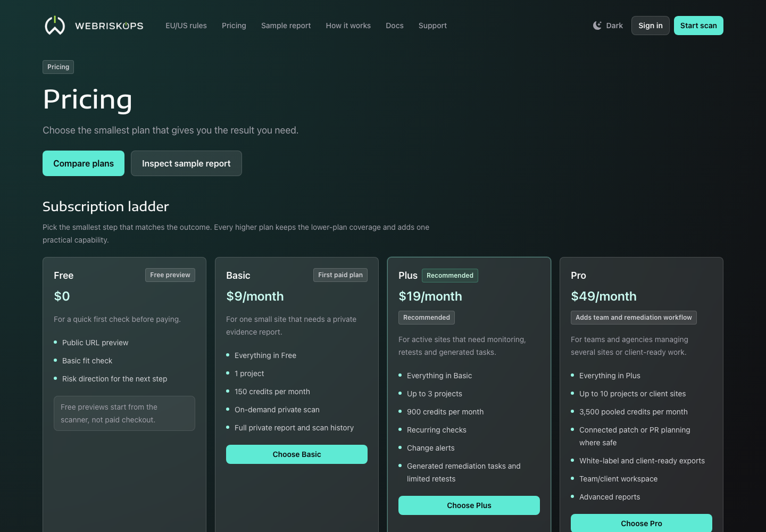766x532 pixels.
Task: Click the Free plan title
Action: (64, 276)
